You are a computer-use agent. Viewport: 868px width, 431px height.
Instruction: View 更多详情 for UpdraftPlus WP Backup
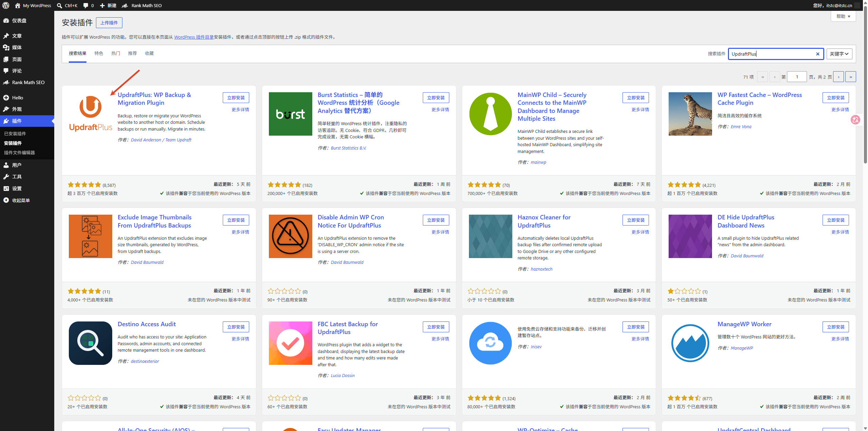tap(240, 110)
